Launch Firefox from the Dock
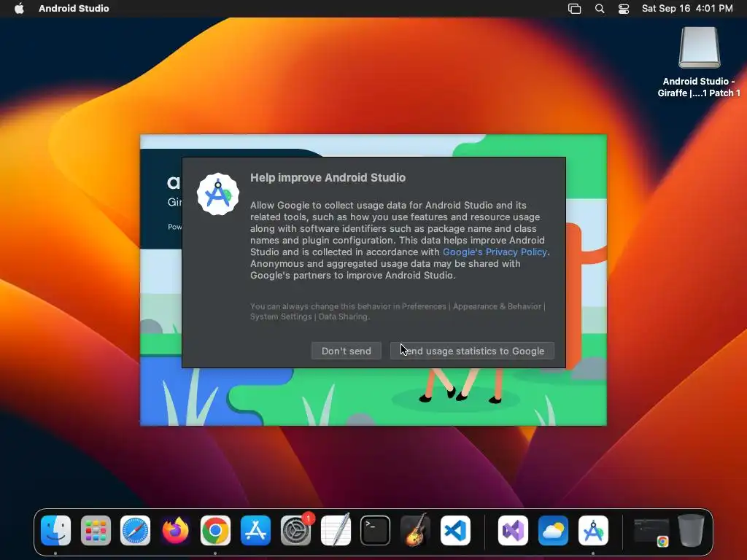 [x=175, y=531]
